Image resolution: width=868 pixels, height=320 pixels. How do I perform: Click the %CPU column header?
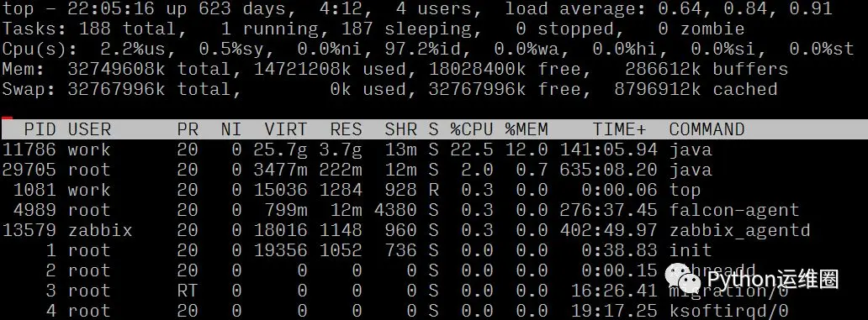[x=471, y=129]
